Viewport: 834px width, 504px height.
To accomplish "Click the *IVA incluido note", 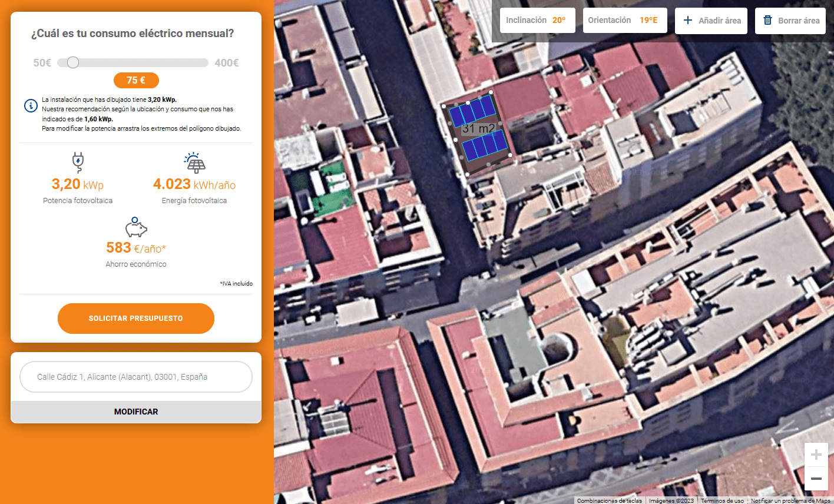I will point(236,284).
